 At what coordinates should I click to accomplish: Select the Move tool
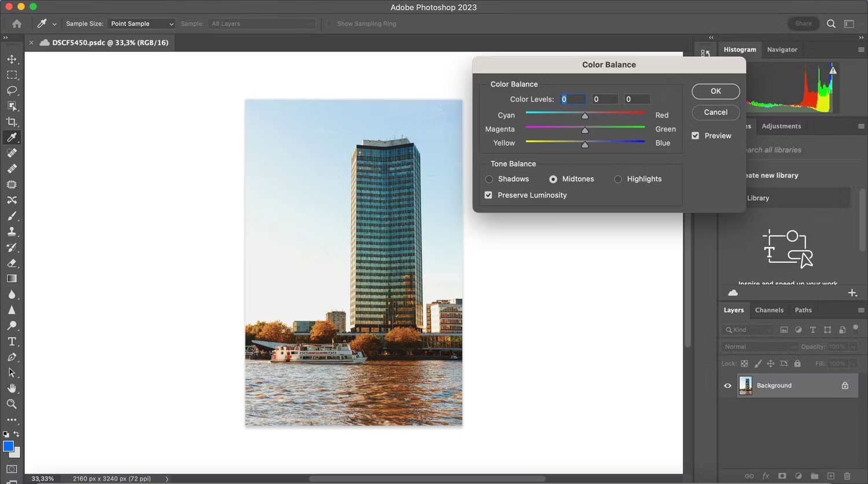tap(12, 59)
